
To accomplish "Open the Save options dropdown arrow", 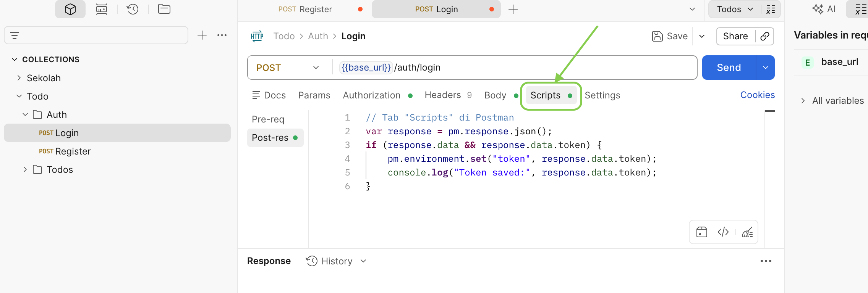I will pos(702,36).
